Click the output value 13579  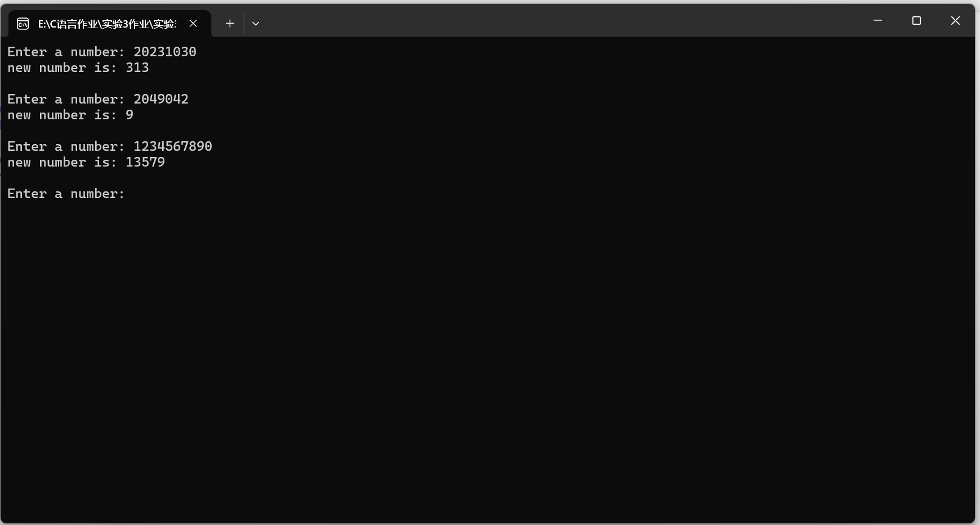(145, 162)
